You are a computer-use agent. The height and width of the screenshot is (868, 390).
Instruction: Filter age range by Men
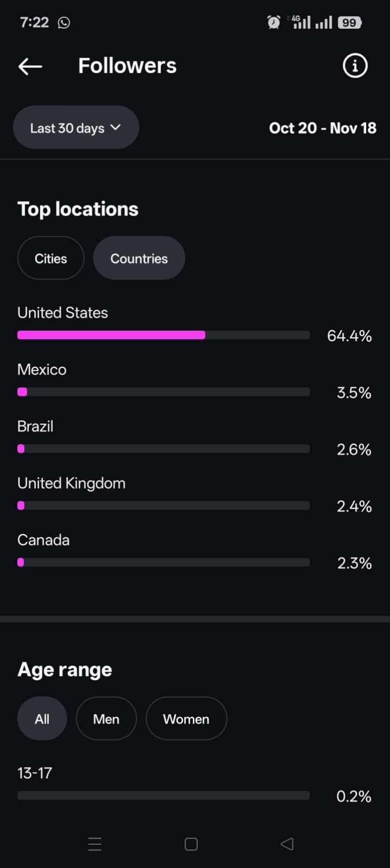point(106,719)
